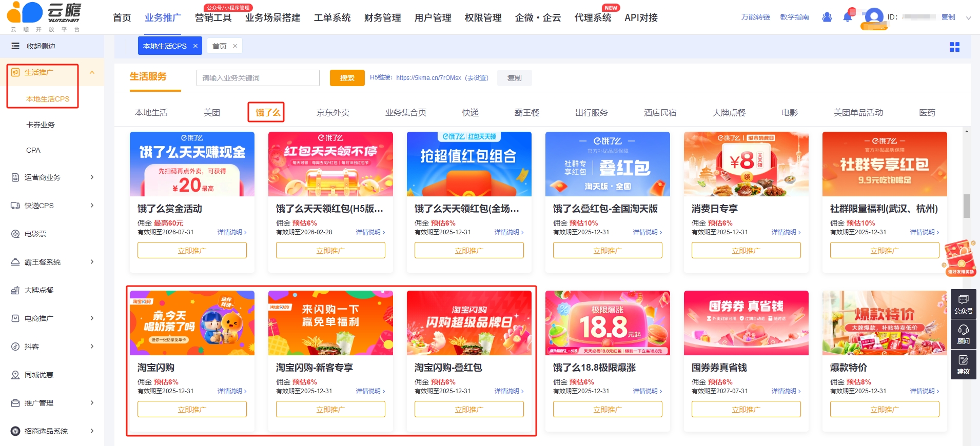Expand the 推广管理 submenu arrow
The image size is (980, 446).
tap(92, 403)
